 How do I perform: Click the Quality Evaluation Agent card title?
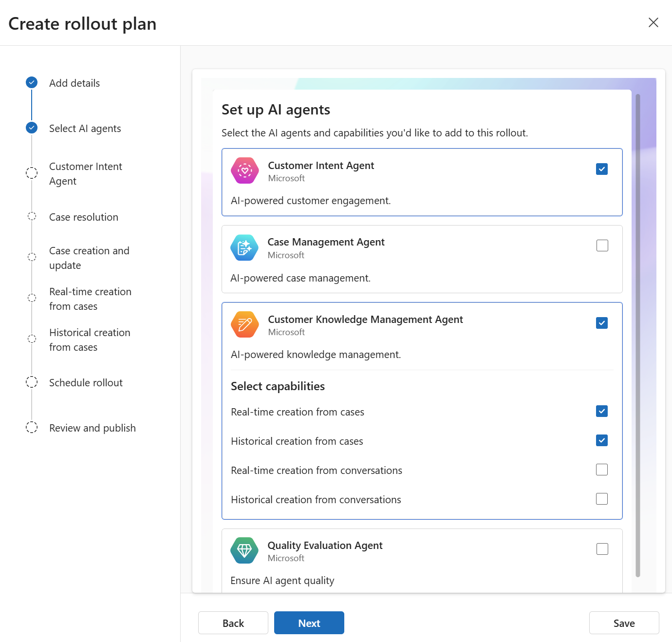tap(325, 546)
